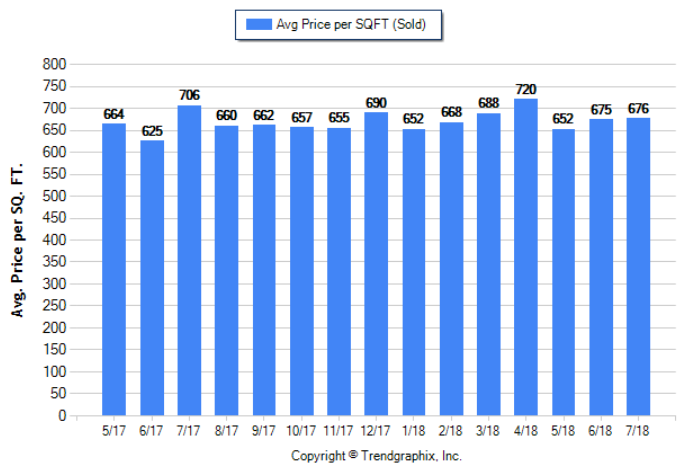The image size is (699, 470).
Task: Select the 5/17 bar labeled 664
Action: coord(114,269)
